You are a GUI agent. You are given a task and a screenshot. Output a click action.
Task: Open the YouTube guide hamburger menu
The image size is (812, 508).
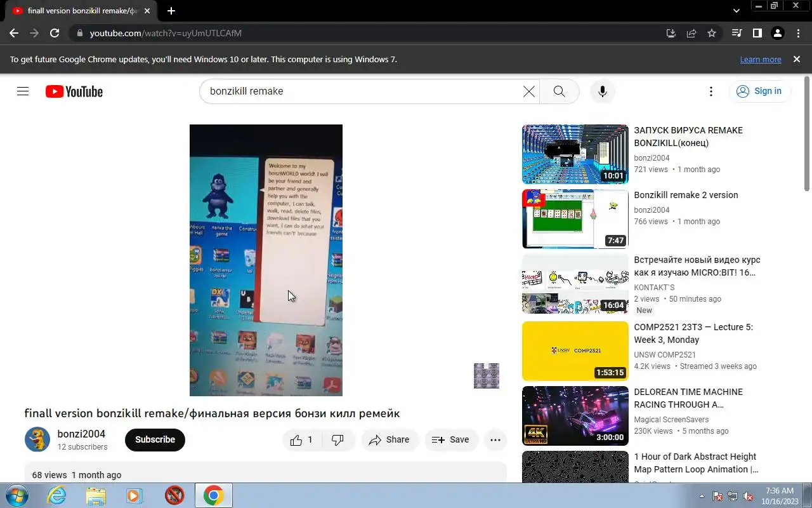23,91
